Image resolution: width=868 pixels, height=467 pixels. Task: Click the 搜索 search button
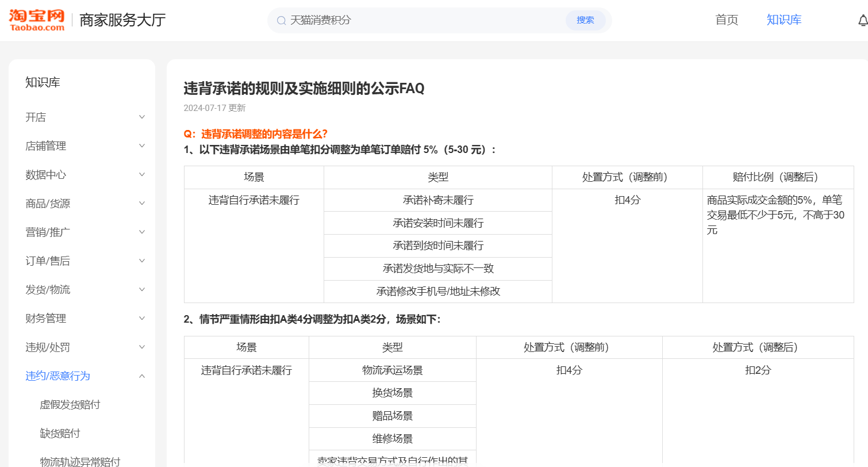click(585, 20)
